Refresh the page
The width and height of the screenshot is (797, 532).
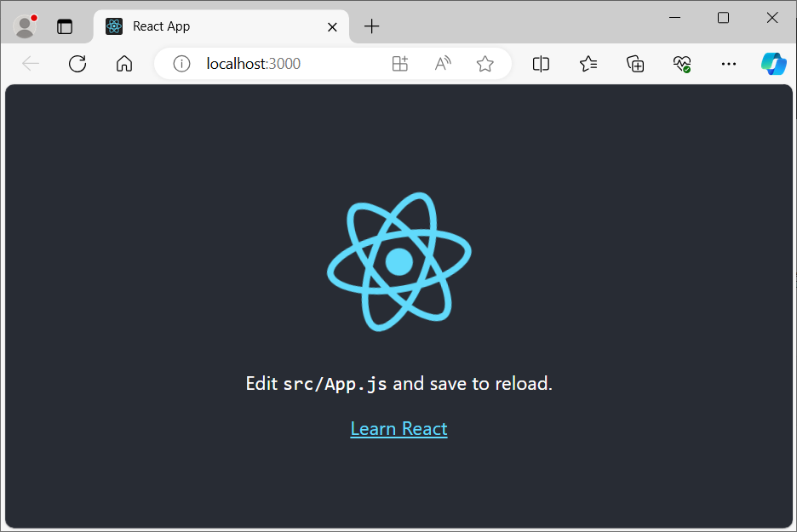[77, 64]
